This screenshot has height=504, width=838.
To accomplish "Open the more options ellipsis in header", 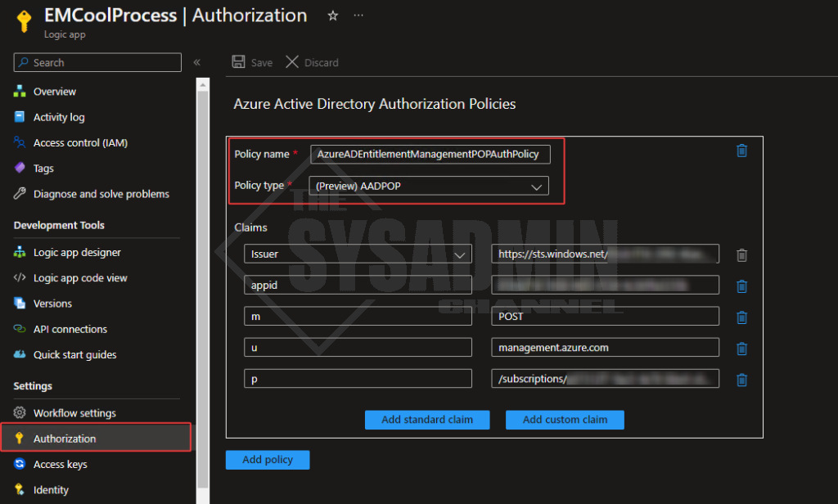I will (358, 16).
